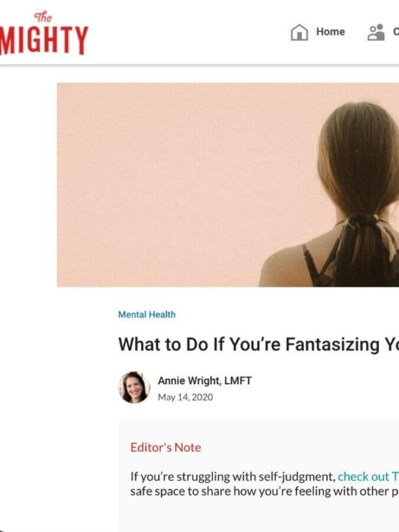Click the gray Editor's Note box background
Viewport: 399px width, 532px height.
click(x=258, y=516)
